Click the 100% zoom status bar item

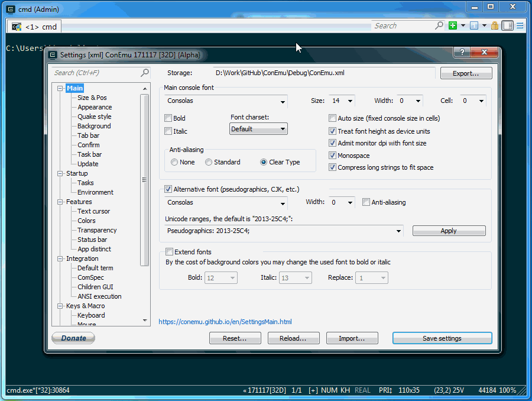[507, 390]
